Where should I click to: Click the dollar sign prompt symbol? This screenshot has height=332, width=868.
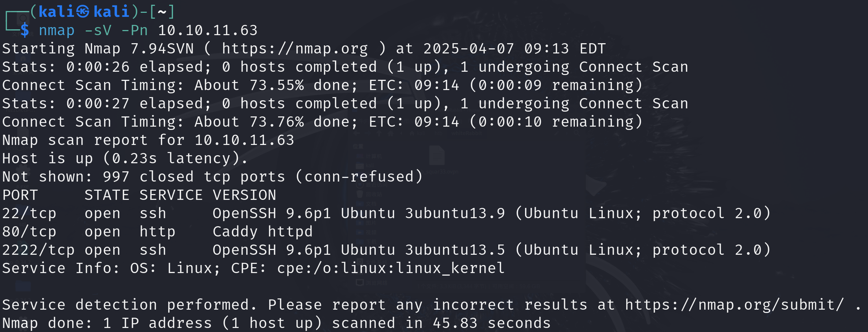pyautogui.click(x=25, y=30)
